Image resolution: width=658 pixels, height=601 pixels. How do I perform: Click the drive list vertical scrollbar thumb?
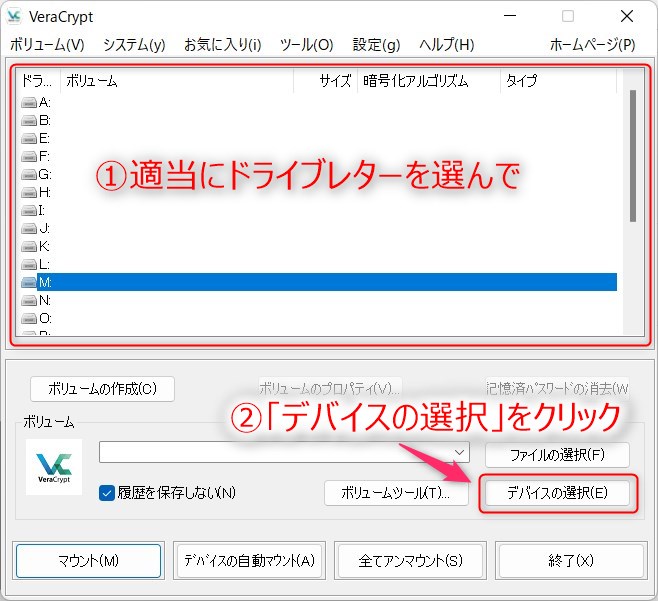point(633,156)
